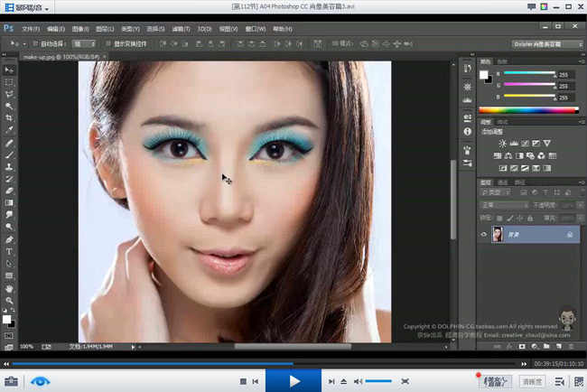
Task: Select the Move tool in the toolbox
Action: point(9,70)
